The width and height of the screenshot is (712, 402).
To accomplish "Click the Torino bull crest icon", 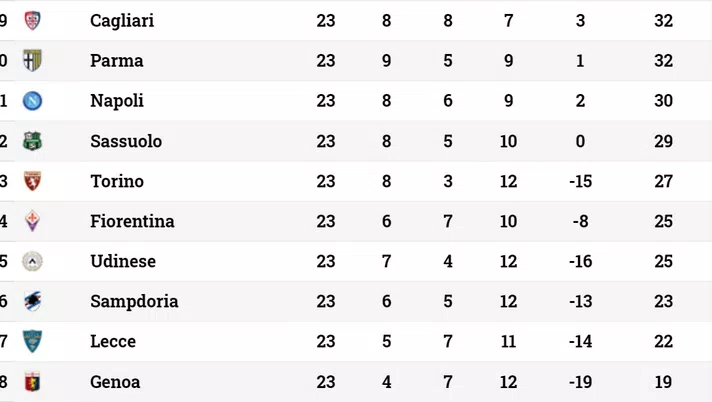I will (32, 181).
